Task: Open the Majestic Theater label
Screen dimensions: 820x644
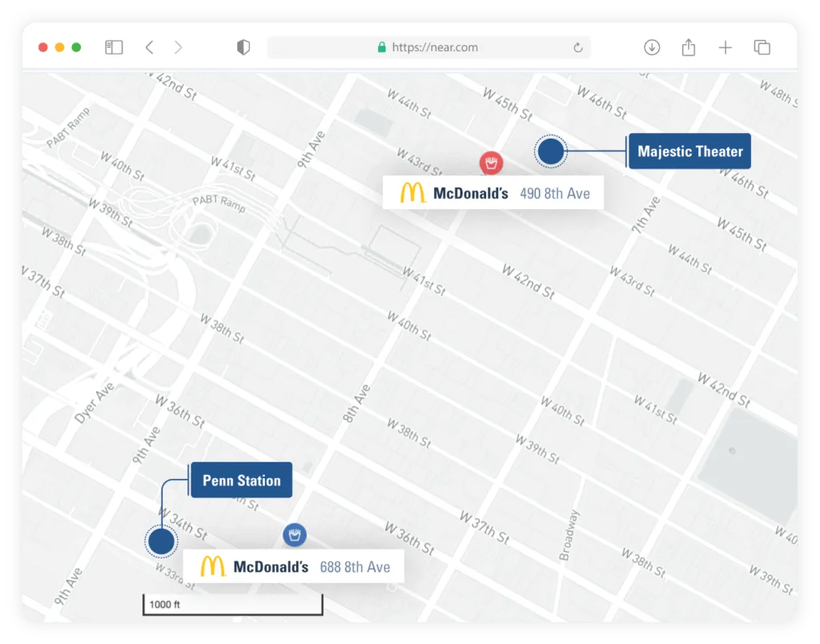Action: 689,151
